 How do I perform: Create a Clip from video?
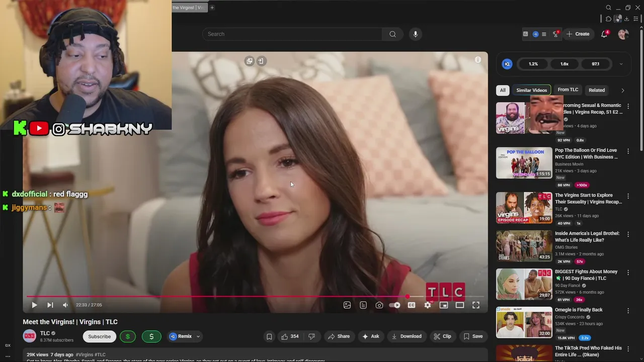point(442,336)
